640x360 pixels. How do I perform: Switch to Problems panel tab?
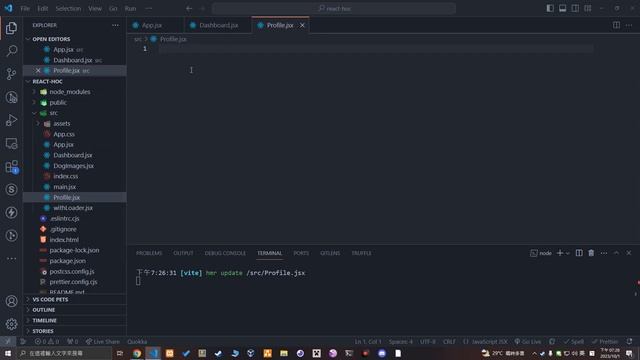(149, 253)
